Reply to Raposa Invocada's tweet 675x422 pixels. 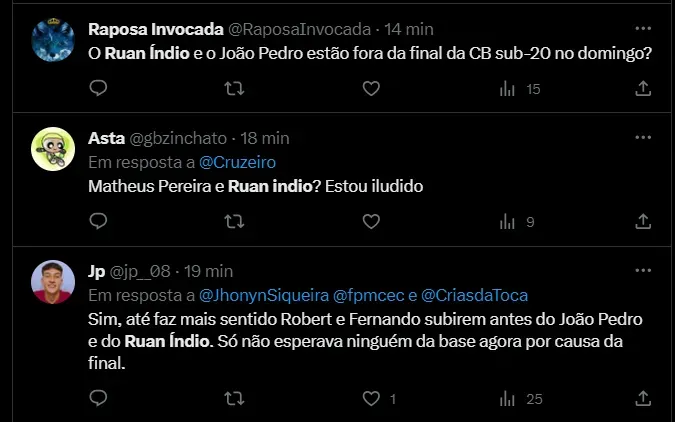pos(98,89)
